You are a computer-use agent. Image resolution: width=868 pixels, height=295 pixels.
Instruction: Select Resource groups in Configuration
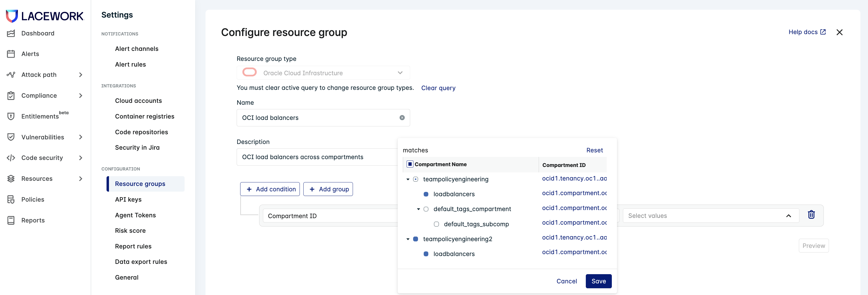[146, 184]
